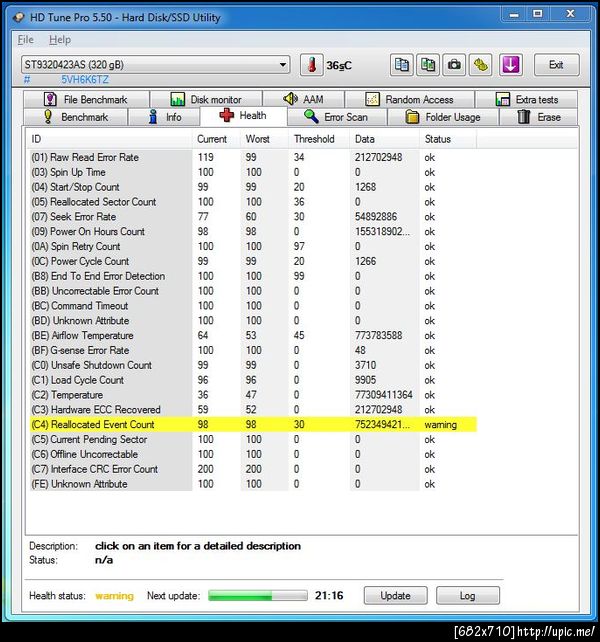The image size is (600, 642).
Task: Select the (C1) Load Cycle Count row
Action: coord(253,380)
